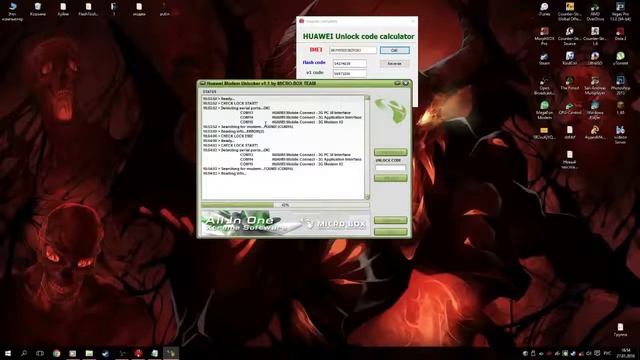Open File Explorer on the taskbar
The width and height of the screenshot is (640, 360).
point(89,353)
